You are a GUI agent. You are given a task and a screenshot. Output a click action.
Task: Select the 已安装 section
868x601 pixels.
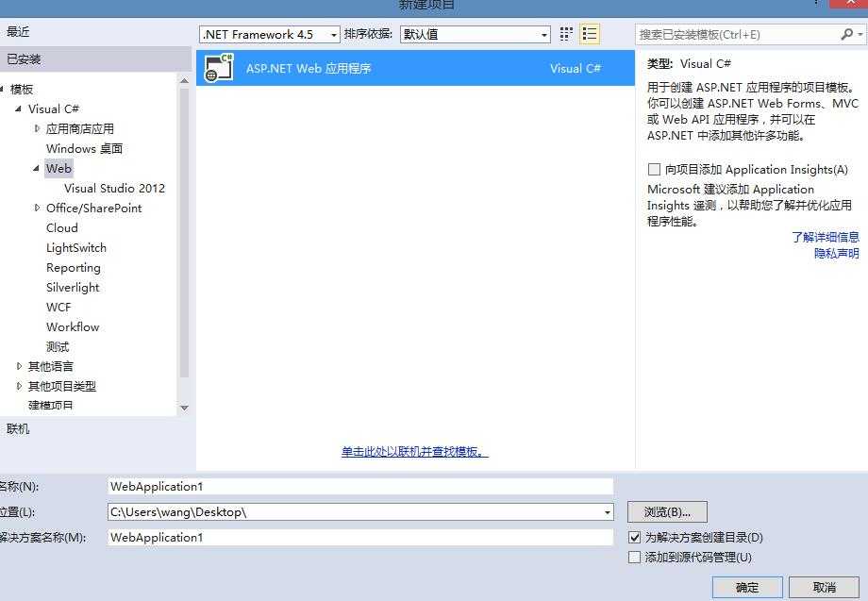click(x=95, y=59)
